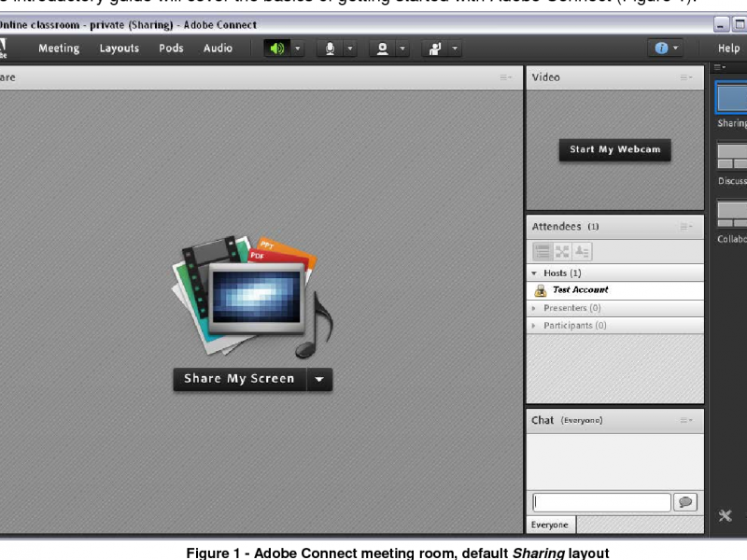
Task: Minimize the Adobe Connect window
Action: tap(721, 24)
